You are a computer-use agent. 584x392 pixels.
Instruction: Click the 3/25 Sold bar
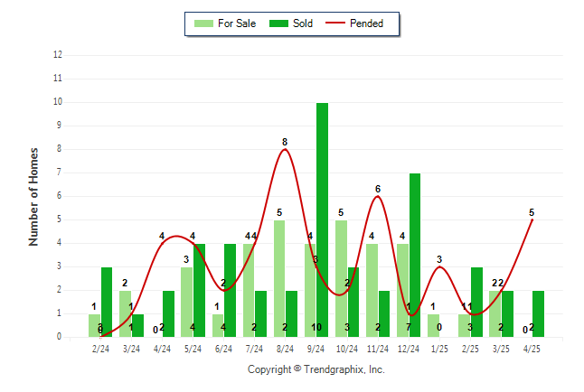click(507, 313)
